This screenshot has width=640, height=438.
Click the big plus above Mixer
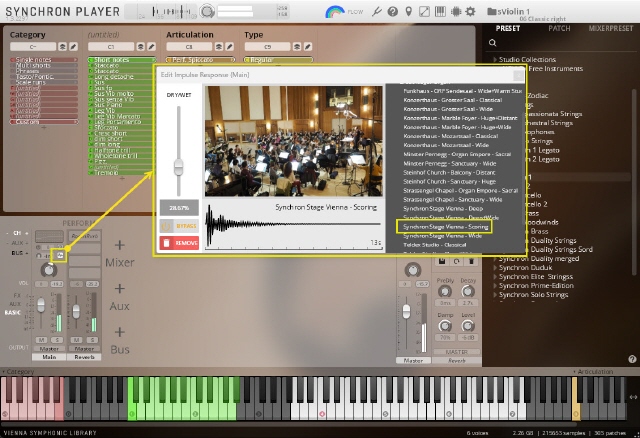pyautogui.click(x=120, y=245)
